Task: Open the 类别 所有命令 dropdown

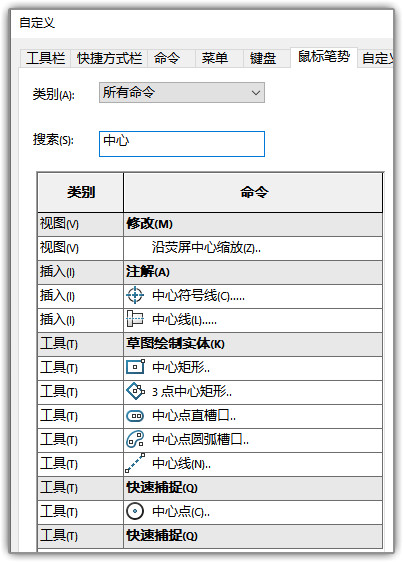Action: (182, 92)
